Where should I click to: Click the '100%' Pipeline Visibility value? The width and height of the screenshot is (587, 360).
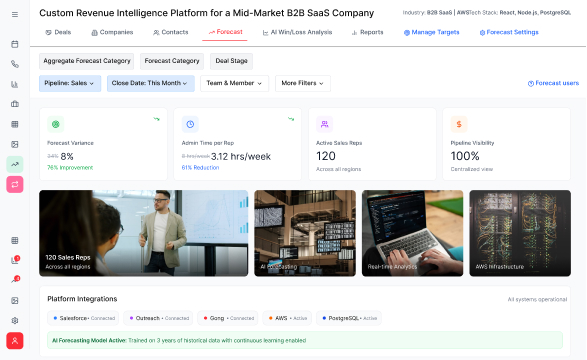click(x=465, y=156)
